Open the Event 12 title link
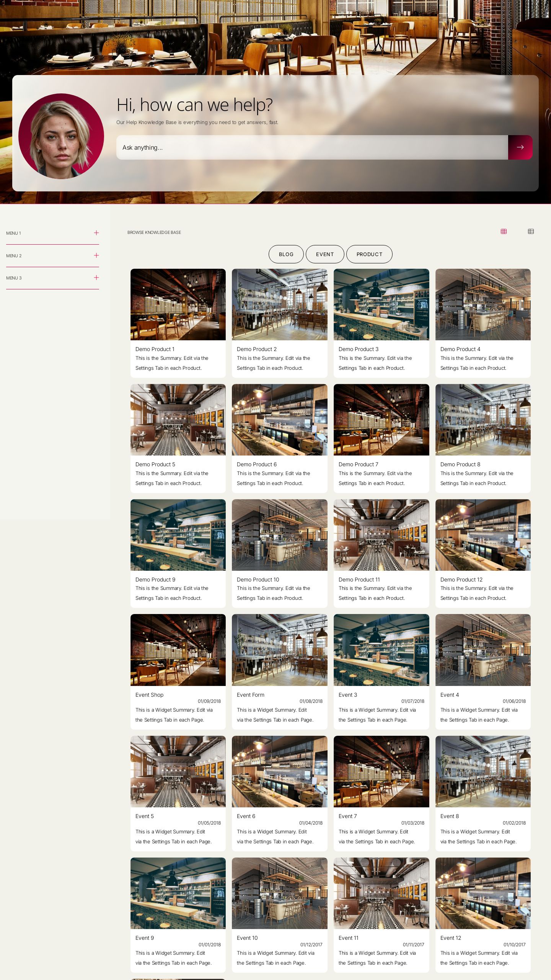Image resolution: width=551 pixels, height=980 pixels. pyautogui.click(x=450, y=938)
